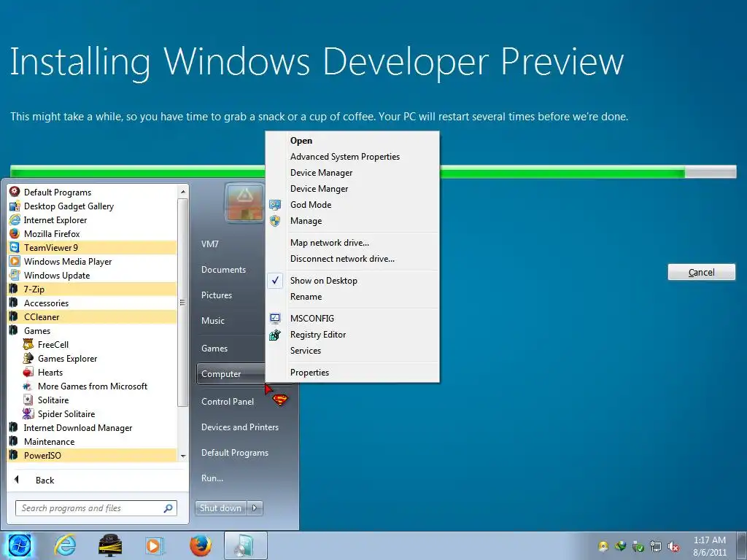
Task: Open Pictures link in Start menu
Action: (217, 295)
